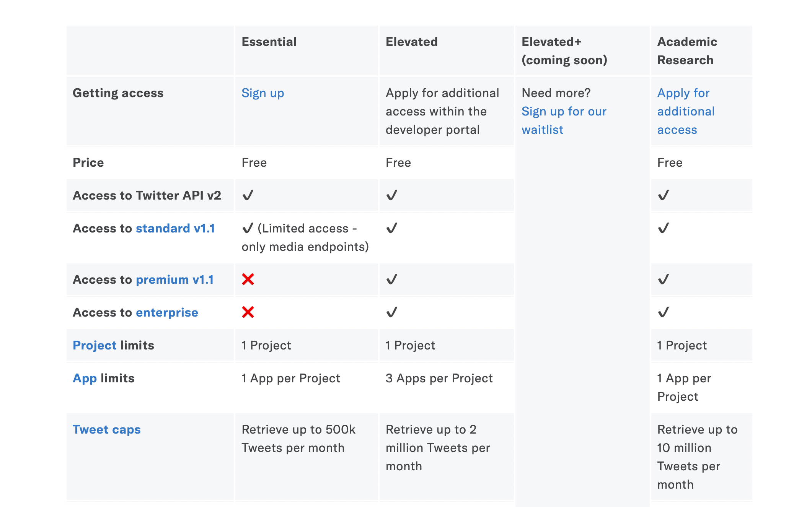Open the App limits link

point(85,378)
